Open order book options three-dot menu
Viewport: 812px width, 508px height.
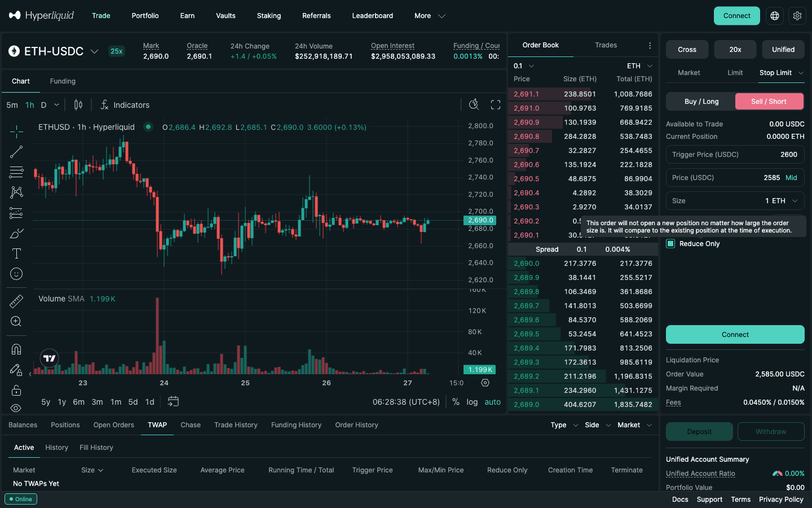(x=650, y=46)
